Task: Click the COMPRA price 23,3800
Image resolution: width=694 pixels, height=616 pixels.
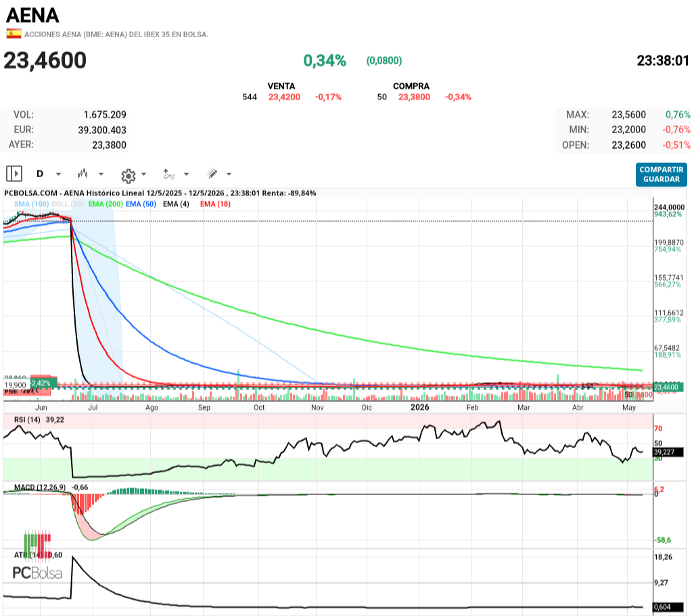Action: (x=414, y=97)
